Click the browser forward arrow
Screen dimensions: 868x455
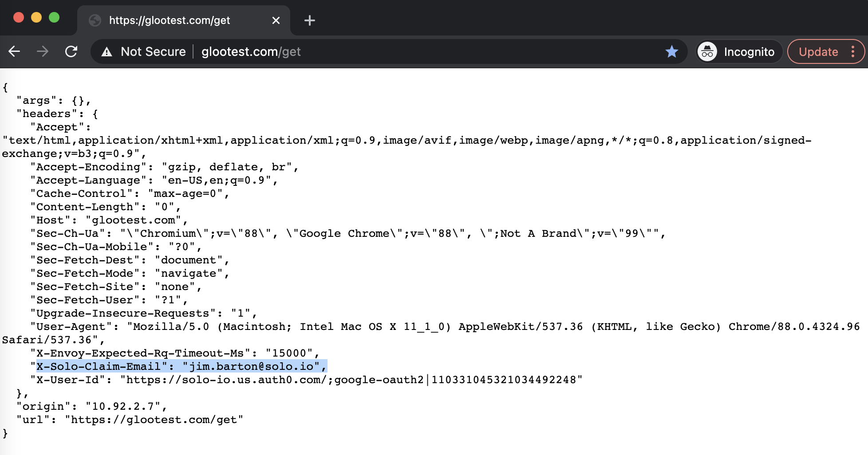click(x=43, y=51)
